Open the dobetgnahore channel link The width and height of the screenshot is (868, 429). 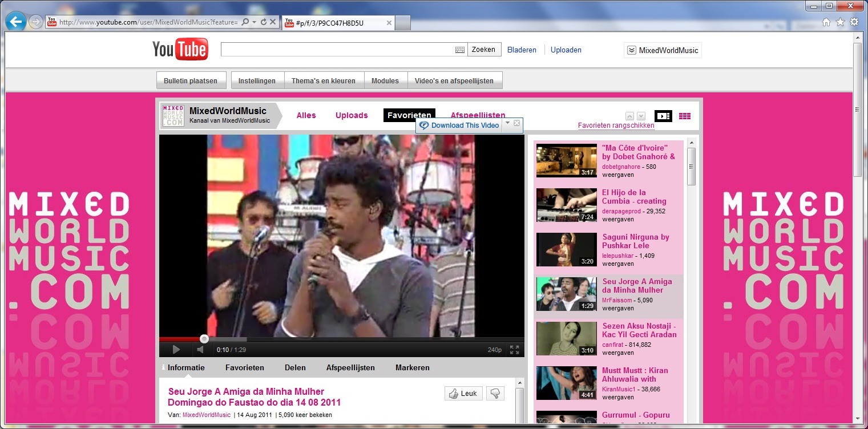pyautogui.click(x=621, y=167)
